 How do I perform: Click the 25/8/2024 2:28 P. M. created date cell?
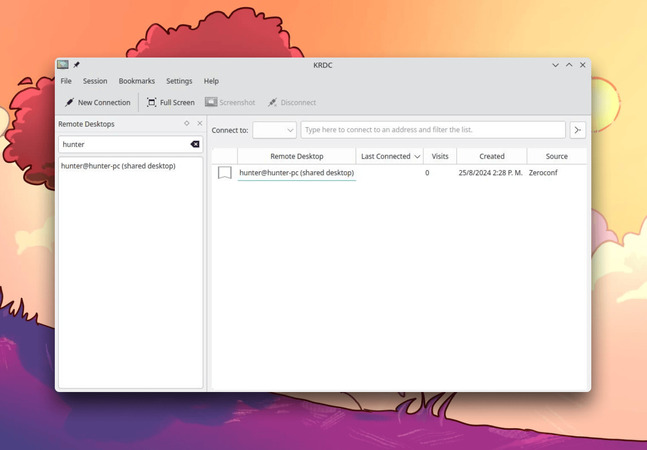click(491, 173)
